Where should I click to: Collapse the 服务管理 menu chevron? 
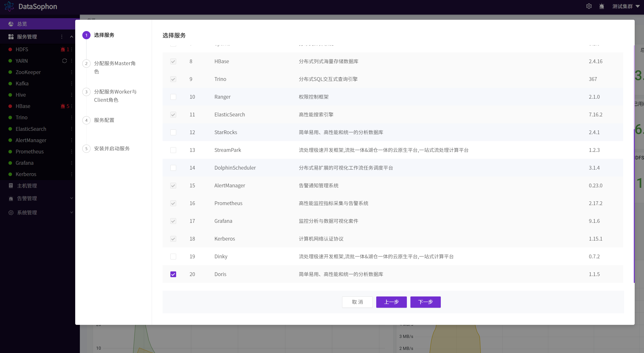click(71, 37)
